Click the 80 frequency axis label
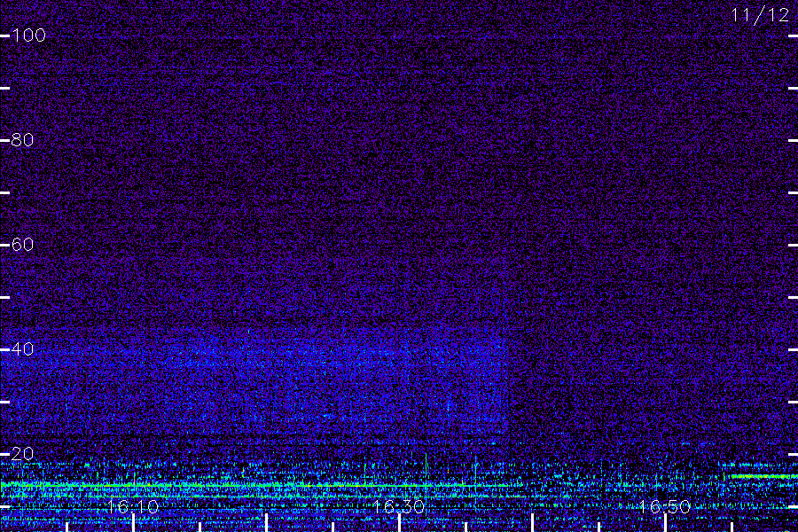This screenshot has height=532, width=798. (x=23, y=139)
